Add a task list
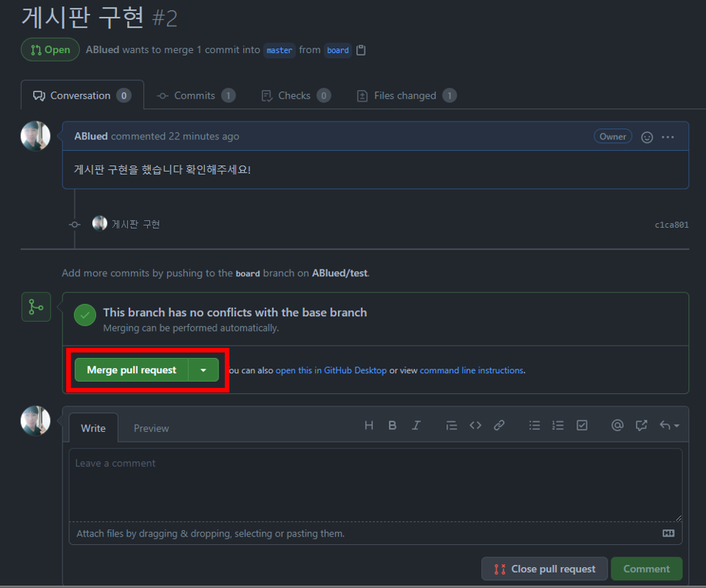 pyautogui.click(x=582, y=426)
